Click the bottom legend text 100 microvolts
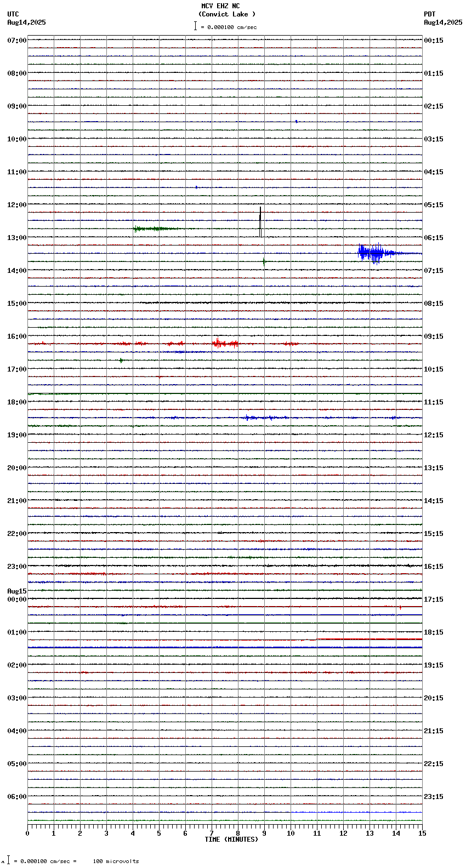Screen dimensions: 466x868 [x=116, y=861]
